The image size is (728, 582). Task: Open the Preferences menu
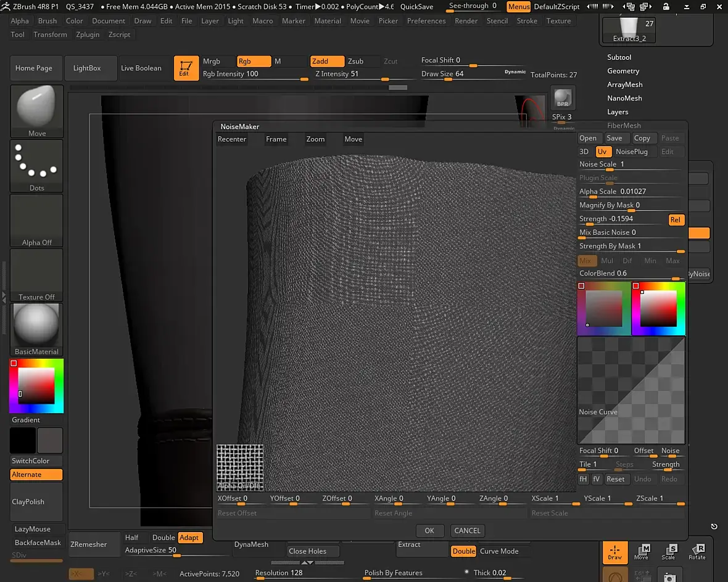coord(426,21)
